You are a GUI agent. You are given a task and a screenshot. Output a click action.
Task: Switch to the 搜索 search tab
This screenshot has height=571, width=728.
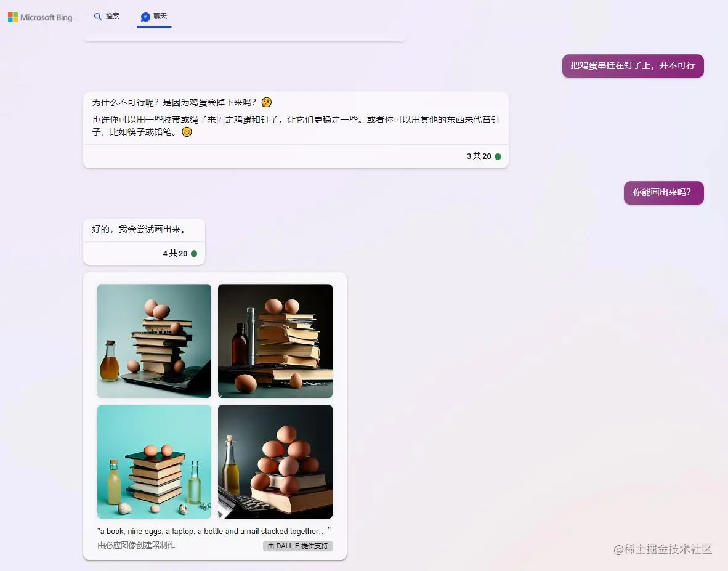[107, 16]
